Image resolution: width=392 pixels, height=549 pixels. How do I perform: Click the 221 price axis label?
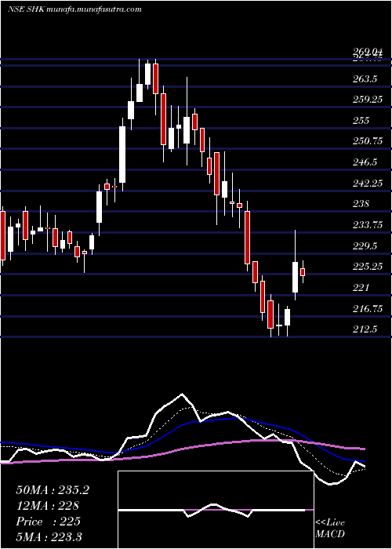click(361, 288)
